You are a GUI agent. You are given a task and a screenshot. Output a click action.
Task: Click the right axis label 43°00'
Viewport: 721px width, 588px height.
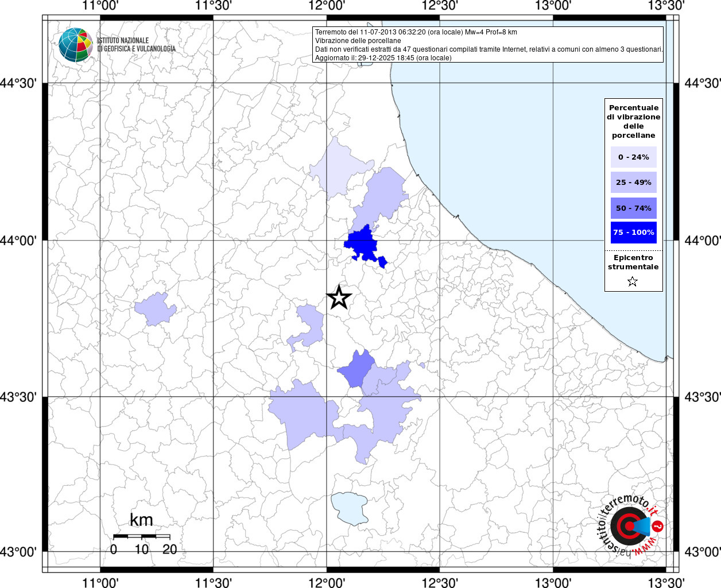[703, 552]
